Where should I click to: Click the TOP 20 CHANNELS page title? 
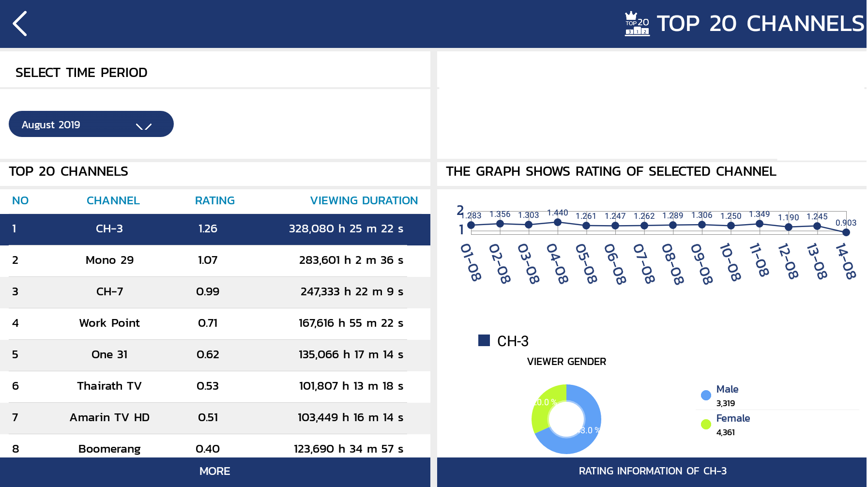pyautogui.click(x=760, y=24)
